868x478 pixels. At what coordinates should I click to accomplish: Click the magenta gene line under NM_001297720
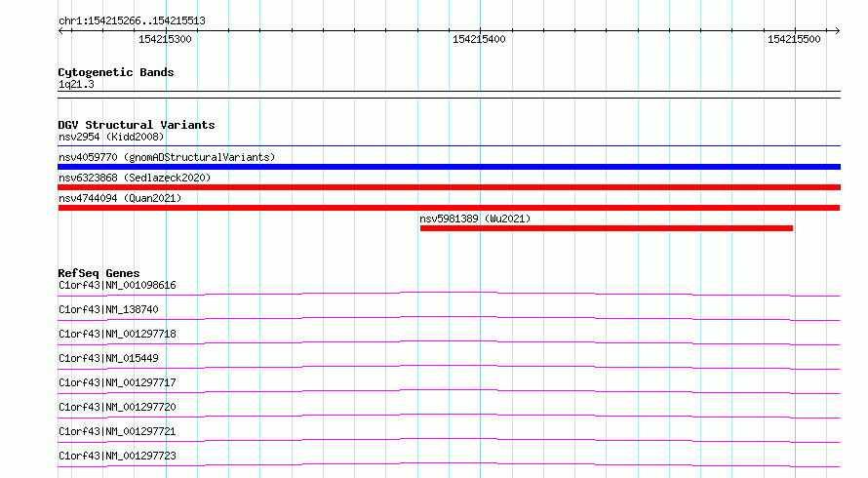pyautogui.click(x=449, y=415)
